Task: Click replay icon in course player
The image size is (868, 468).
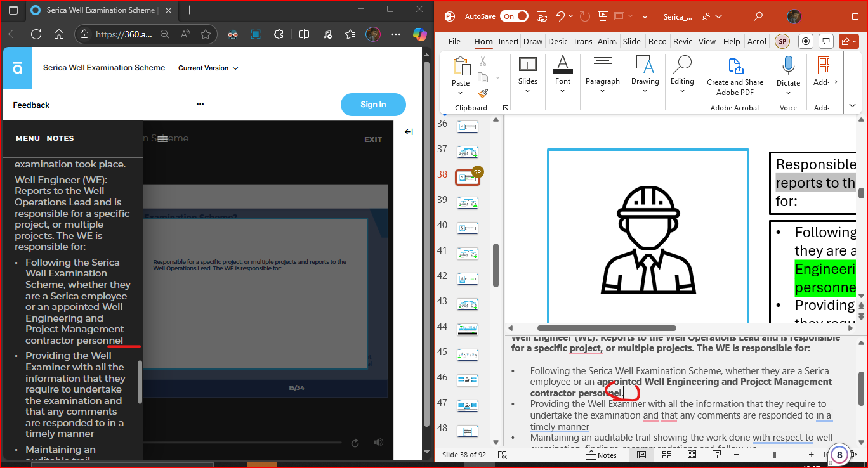Action: click(355, 443)
